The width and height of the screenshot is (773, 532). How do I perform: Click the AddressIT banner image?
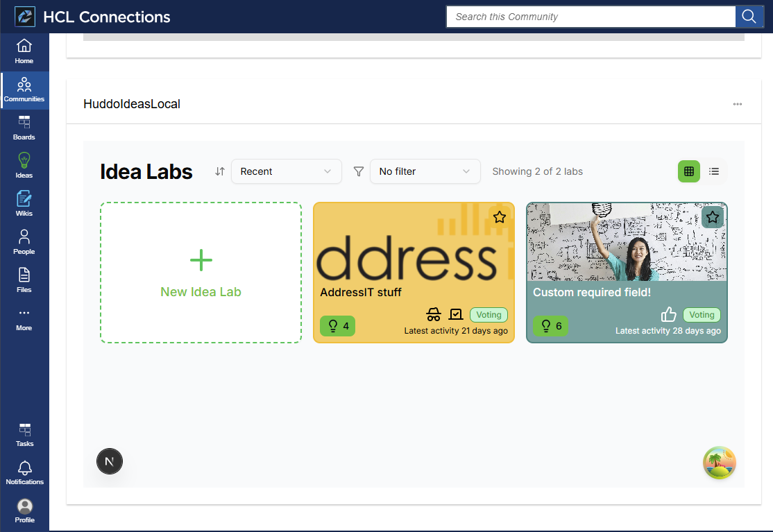[414, 242]
